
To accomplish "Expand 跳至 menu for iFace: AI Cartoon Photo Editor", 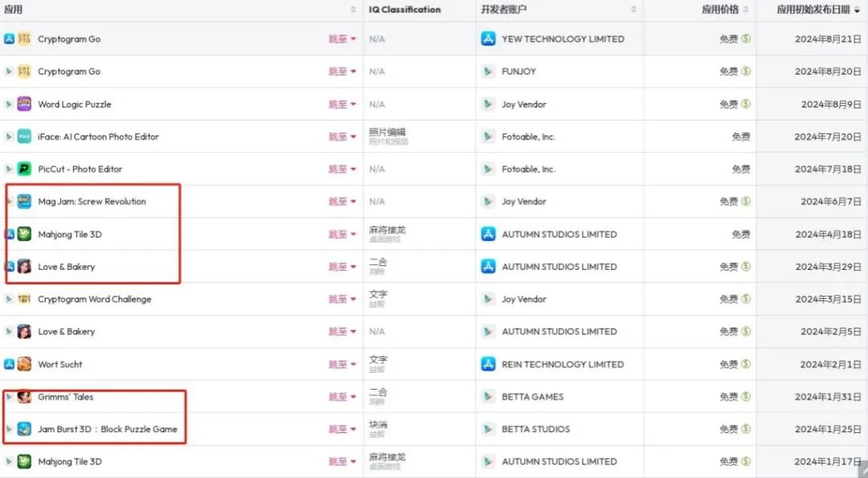I will (342, 137).
